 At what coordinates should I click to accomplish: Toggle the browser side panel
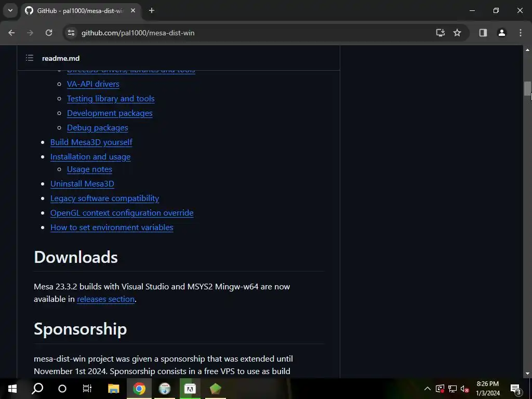click(483, 33)
